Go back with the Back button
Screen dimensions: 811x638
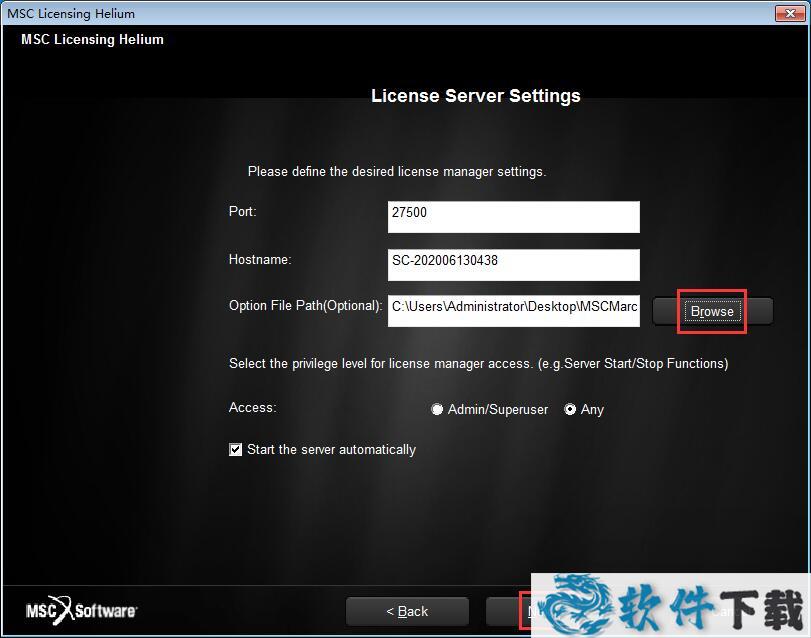407,611
